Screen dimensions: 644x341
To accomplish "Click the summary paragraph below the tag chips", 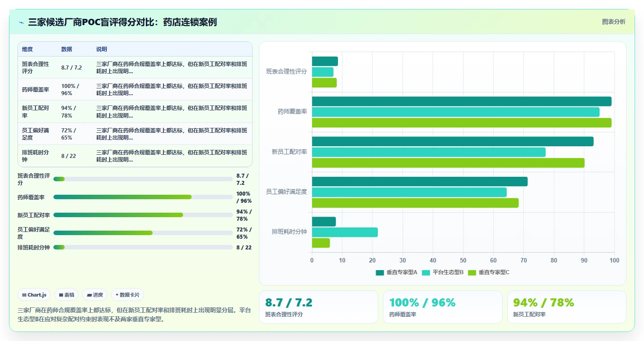I will (134, 315).
